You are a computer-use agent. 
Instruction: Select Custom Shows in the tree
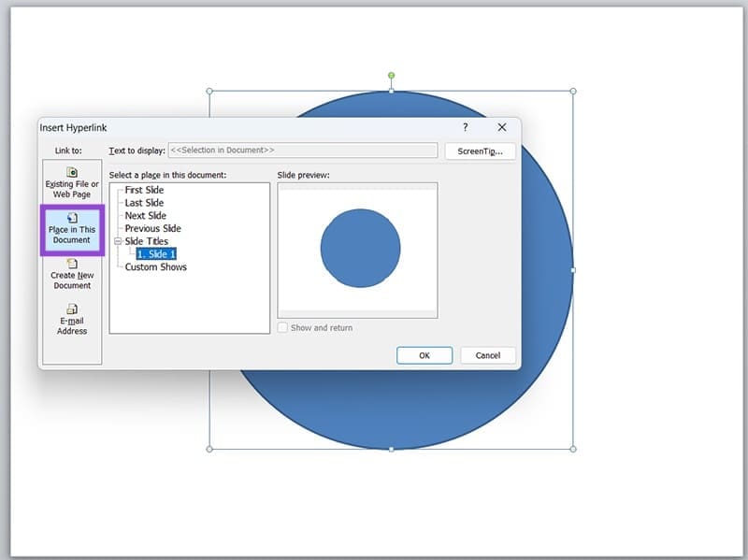click(155, 266)
